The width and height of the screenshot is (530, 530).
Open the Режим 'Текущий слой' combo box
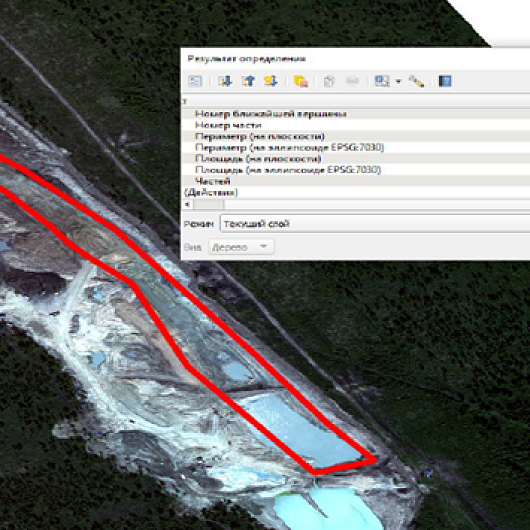pyautogui.click(x=375, y=223)
